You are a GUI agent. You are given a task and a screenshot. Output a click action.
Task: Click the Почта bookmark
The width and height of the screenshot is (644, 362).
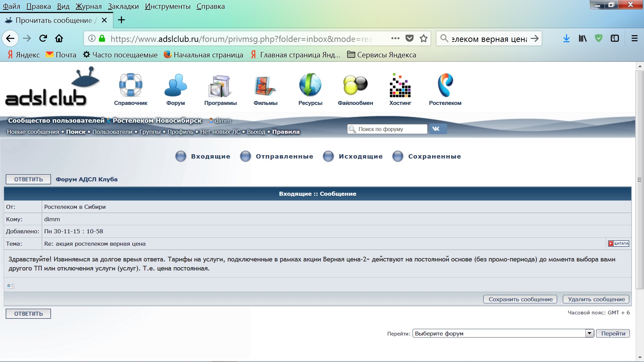(61, 55)
